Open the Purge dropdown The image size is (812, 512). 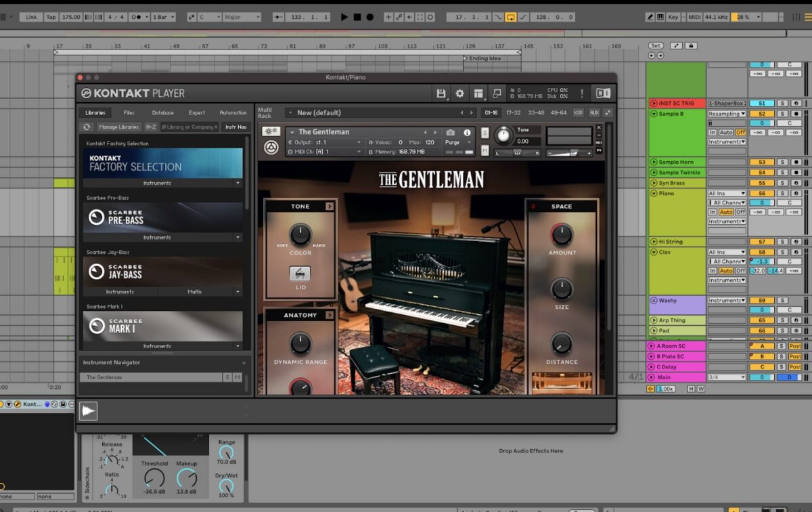(458, 142)
